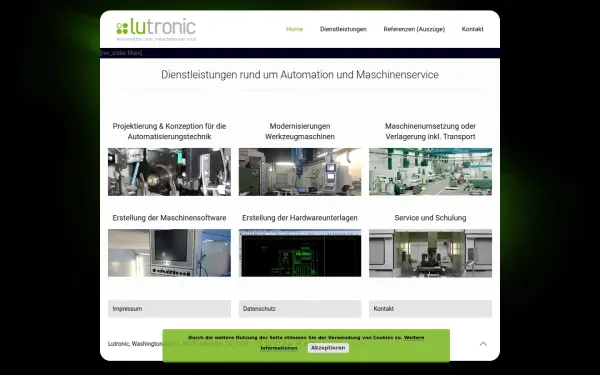Open Projektierung & Konzeption machine image
This screenshot has width=600, height=375.
coord(169,172)
